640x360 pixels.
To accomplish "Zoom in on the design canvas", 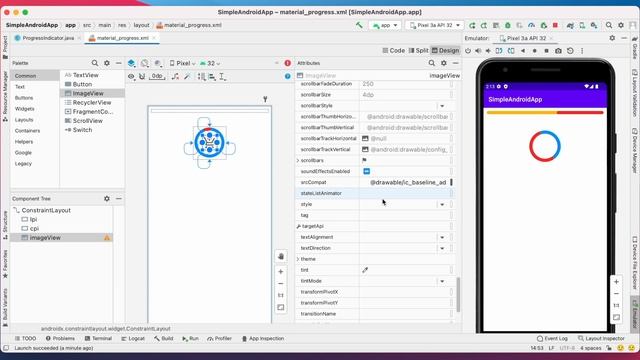I will (x=281, y=272).
